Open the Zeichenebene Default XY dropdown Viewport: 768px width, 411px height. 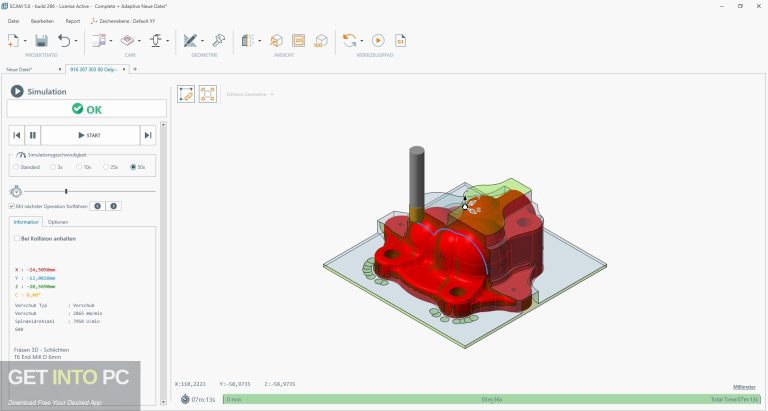point(129,20)
